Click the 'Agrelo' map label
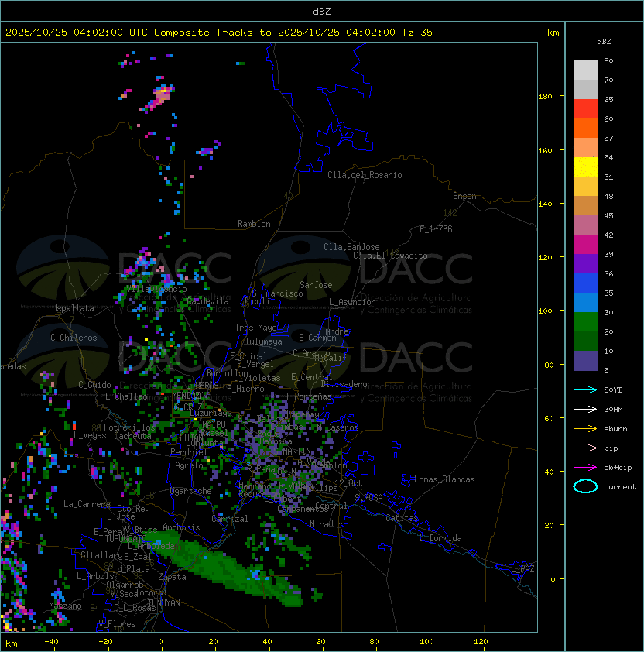 [189, 465]
